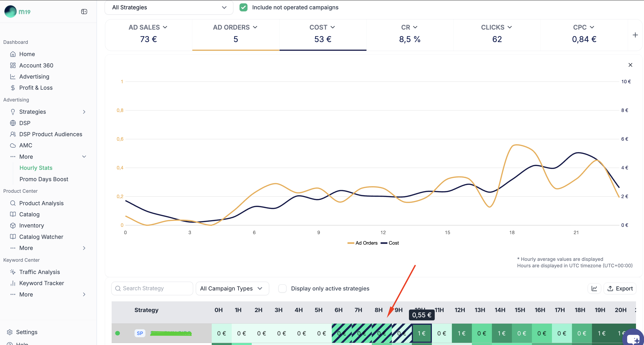This screenshot has width=644, height=345.
Task: Open Account 360 page
Action: (x=36, y=65)
